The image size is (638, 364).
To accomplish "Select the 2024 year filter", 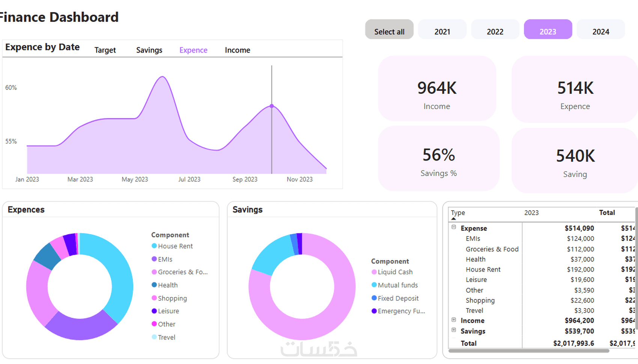I will click(x=601, y=29).
